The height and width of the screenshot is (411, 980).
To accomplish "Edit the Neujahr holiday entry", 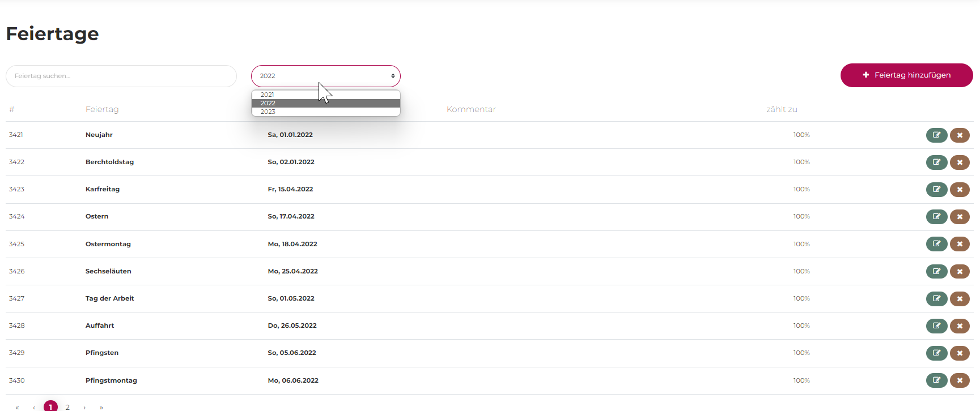I will tap(936, 135).
